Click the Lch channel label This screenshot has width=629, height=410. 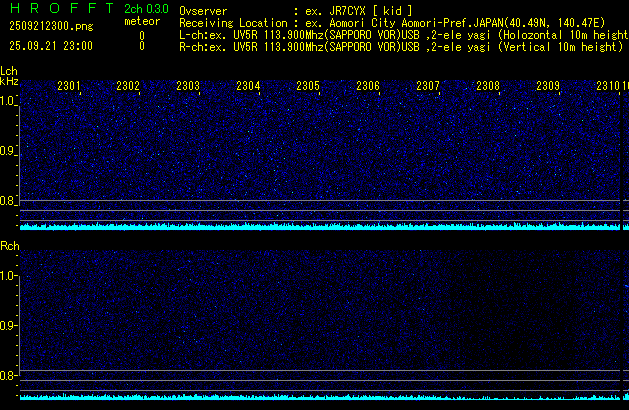click(9, 71)
